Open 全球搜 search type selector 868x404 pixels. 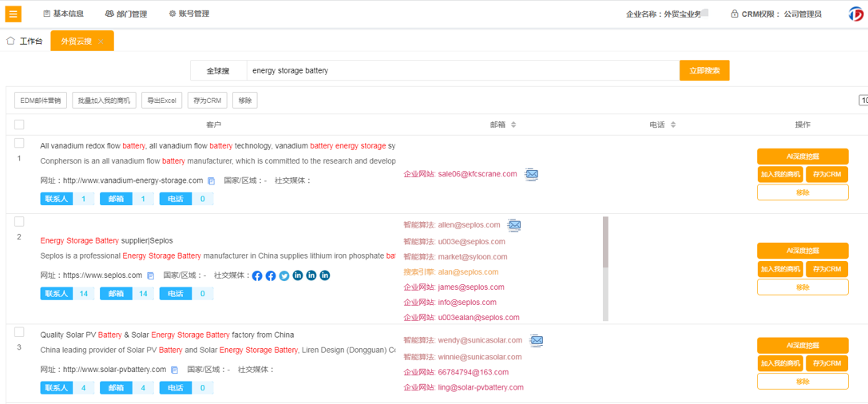pyautogui.click(x=218, y=71)
